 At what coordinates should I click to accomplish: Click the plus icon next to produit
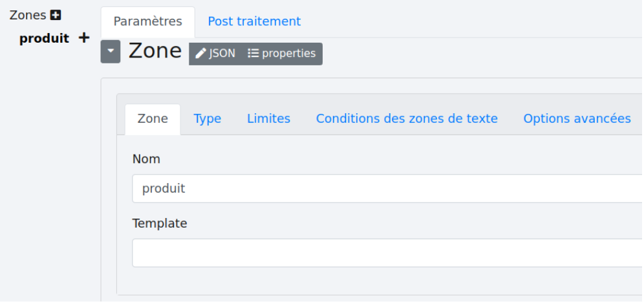pos(83,38)
